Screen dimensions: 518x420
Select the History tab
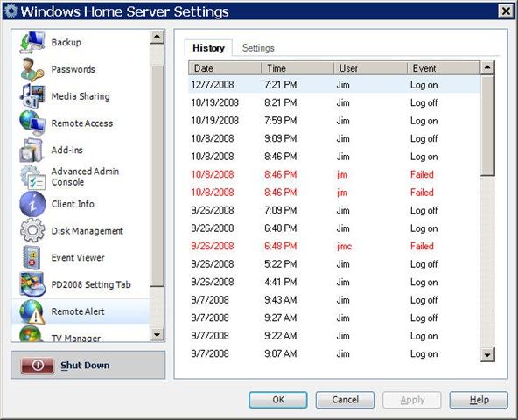pos(208,48)
